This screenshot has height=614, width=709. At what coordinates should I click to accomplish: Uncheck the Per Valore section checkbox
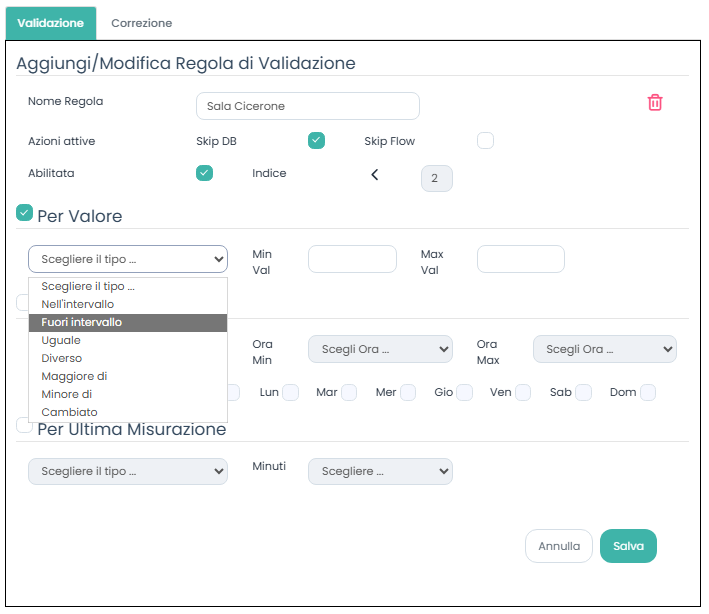[x=25, y=212]
